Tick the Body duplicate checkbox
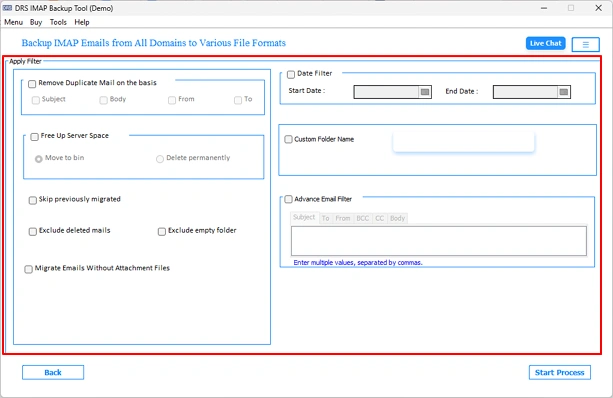Image resolution: width=613 pixels, height=398 pixels. tap(103, 100)
